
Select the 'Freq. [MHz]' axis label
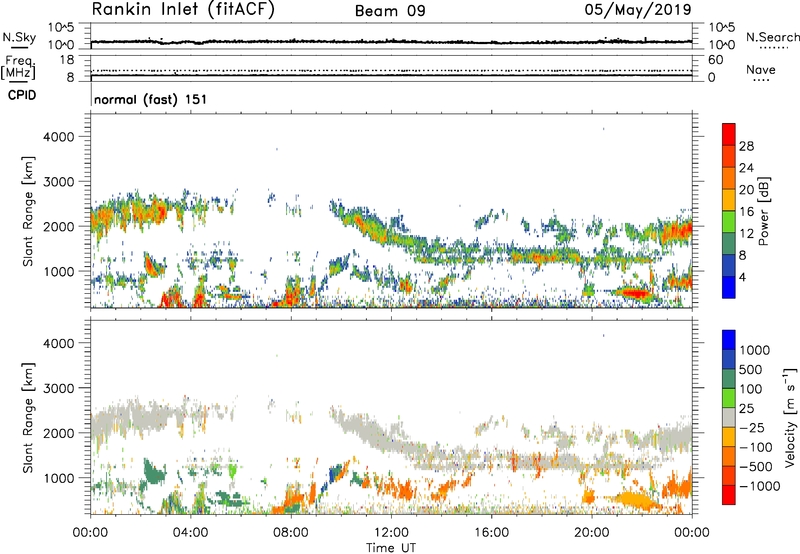18,68
